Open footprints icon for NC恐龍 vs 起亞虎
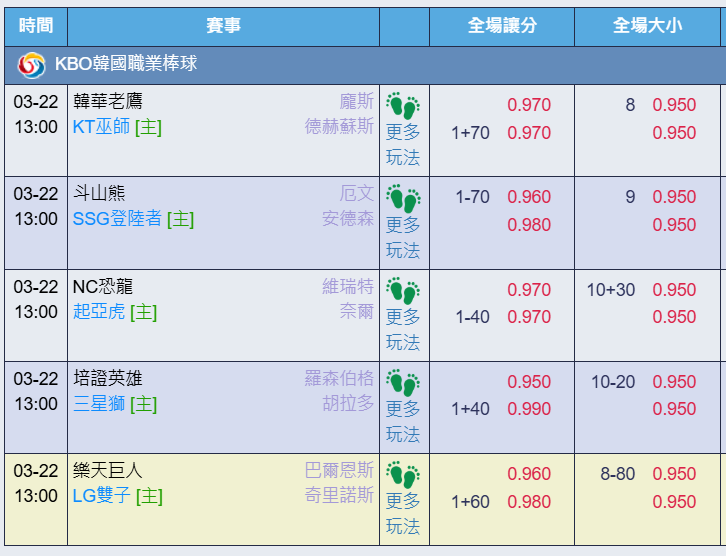Image resolution: width=726 pixels, height=556 pixels. [x=403, y=291]
